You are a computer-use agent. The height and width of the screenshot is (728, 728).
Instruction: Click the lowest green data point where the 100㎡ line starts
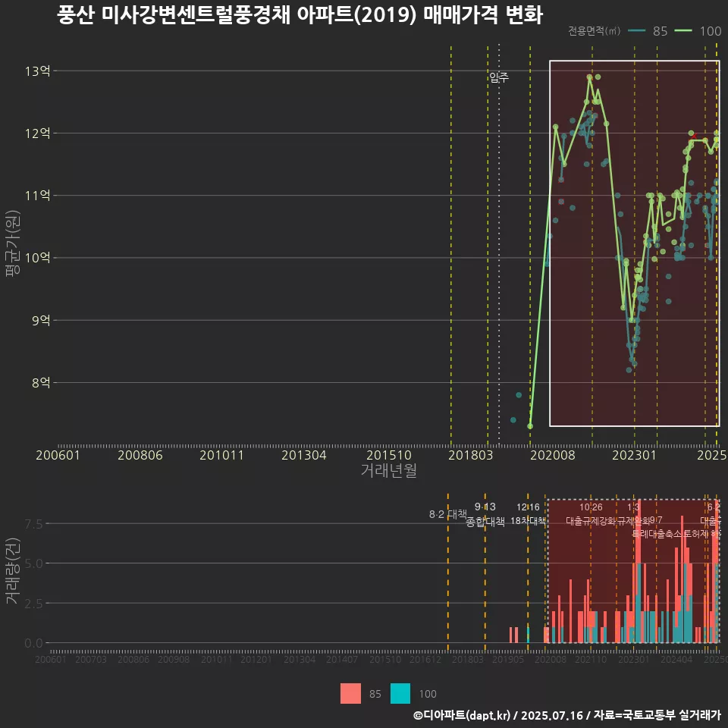click(530, 426)
